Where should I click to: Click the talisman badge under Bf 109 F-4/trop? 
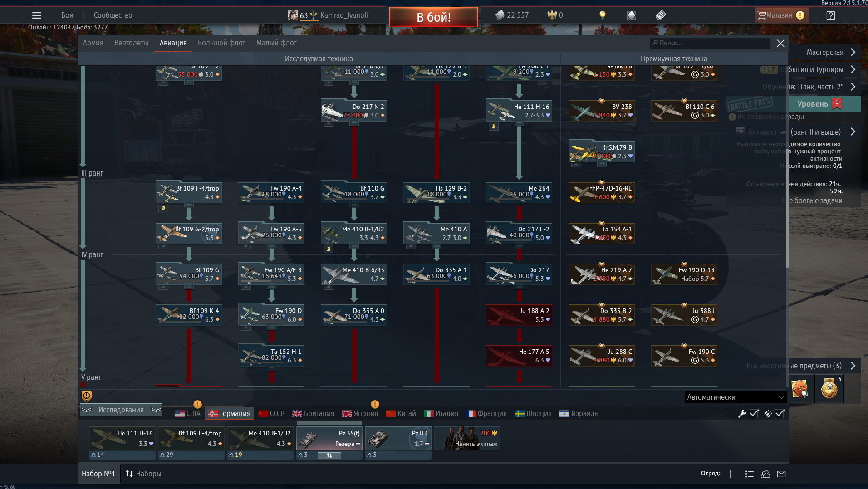163,208
